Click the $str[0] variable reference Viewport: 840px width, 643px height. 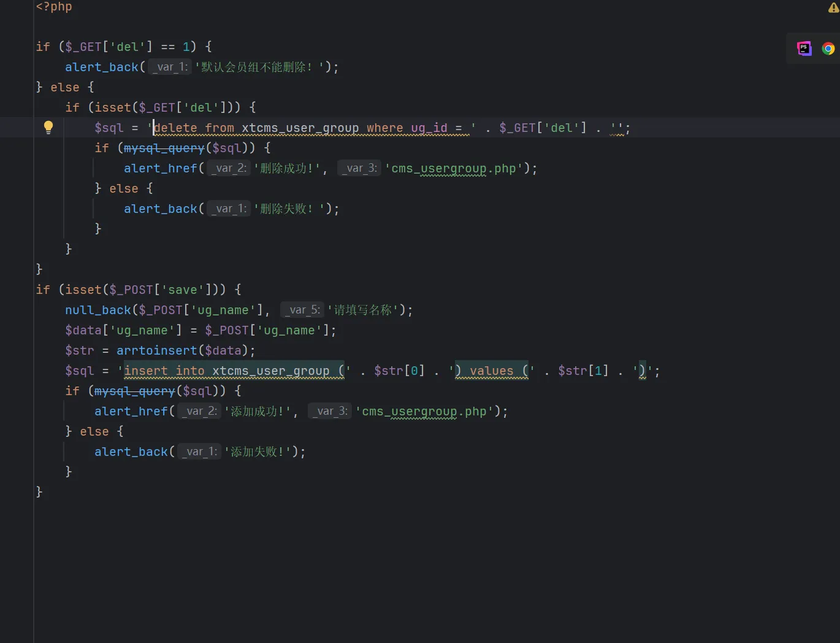click(x=399, y=371)
